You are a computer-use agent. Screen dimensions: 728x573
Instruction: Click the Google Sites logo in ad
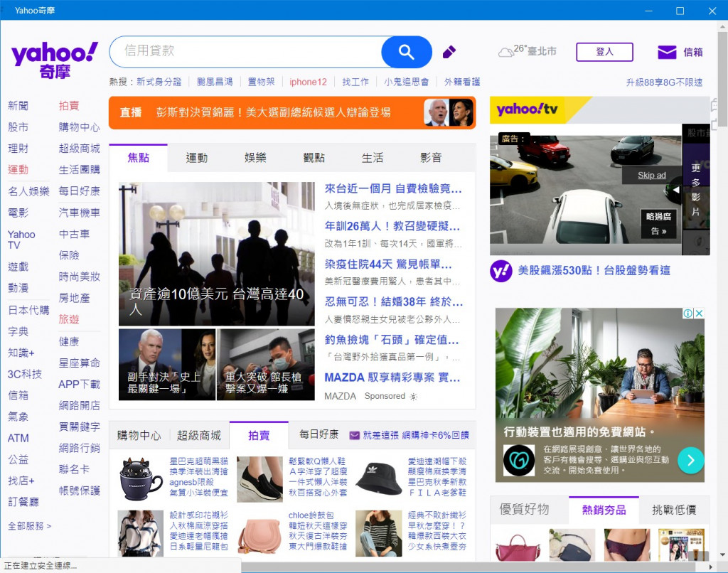(519, 460)
